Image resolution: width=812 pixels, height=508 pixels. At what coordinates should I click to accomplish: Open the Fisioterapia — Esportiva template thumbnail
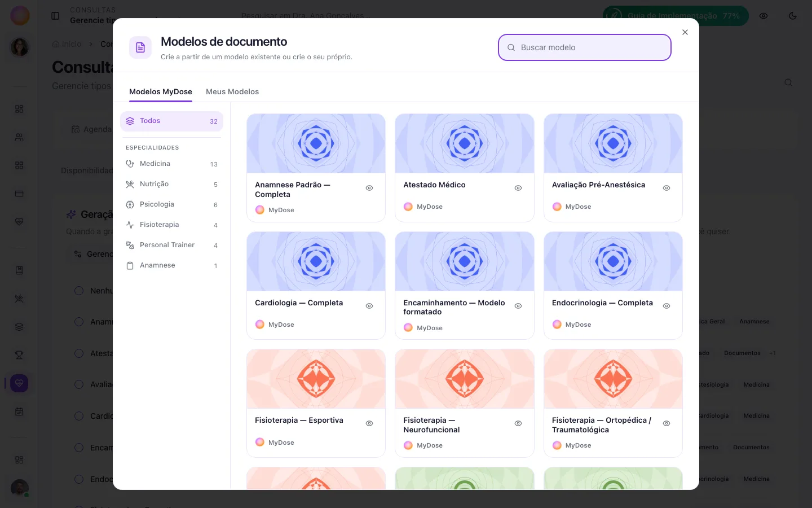click(316, 379)
